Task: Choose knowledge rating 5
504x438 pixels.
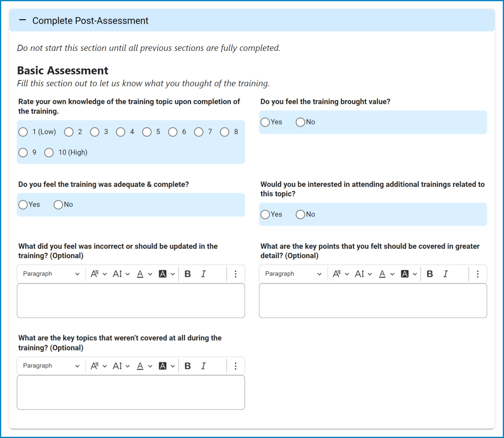Action: [147, 132]
